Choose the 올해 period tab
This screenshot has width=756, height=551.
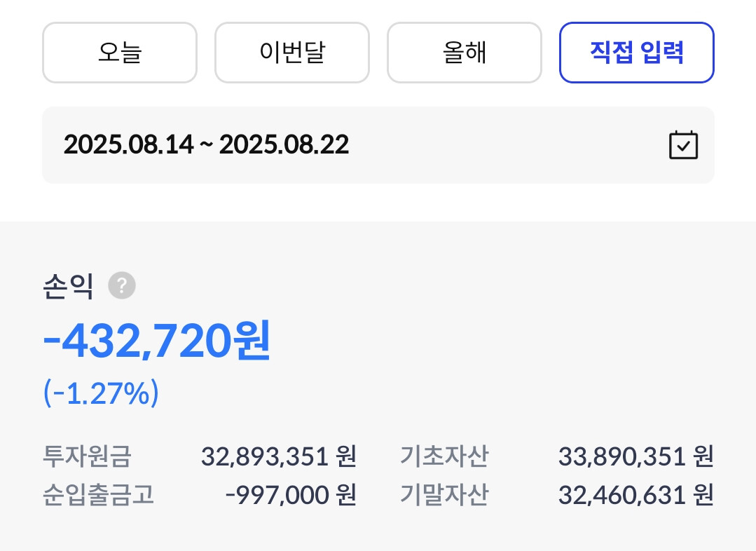[x=464, y=53]
